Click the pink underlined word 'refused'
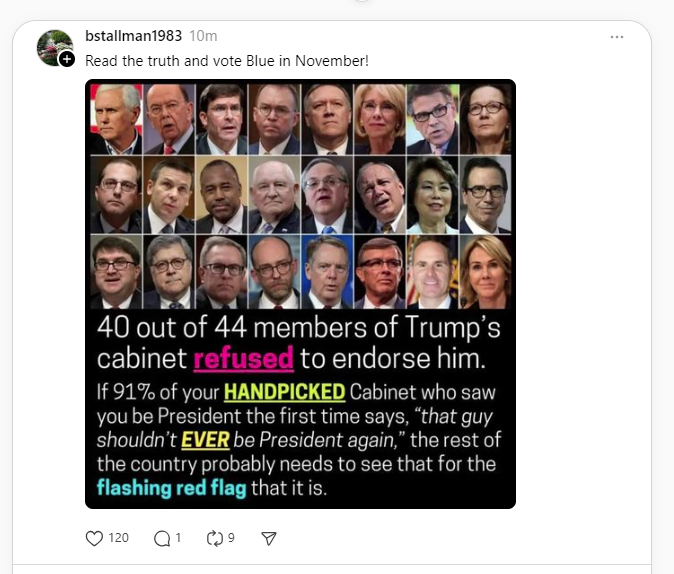This screenshot has height=574, width=674. [243, 359]
